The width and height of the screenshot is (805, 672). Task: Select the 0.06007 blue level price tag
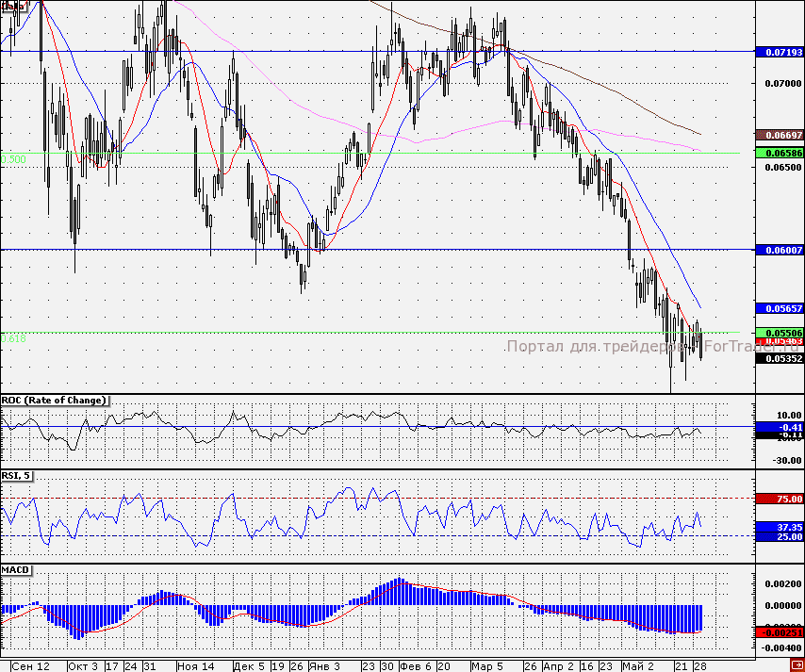(780, 250)
